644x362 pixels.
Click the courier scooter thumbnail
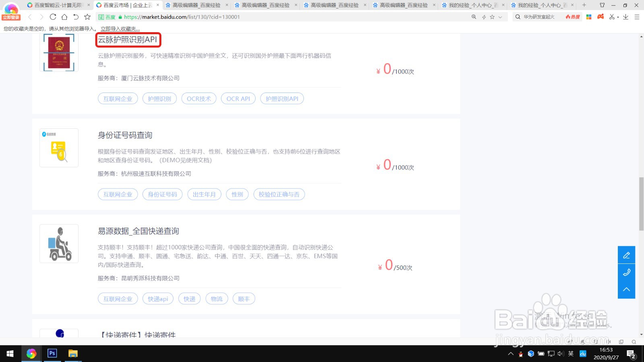pyautogui.click(x=59, y=244)
